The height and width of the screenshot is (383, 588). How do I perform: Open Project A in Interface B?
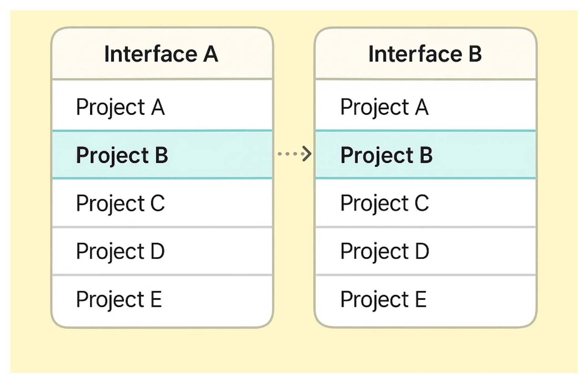384,107
